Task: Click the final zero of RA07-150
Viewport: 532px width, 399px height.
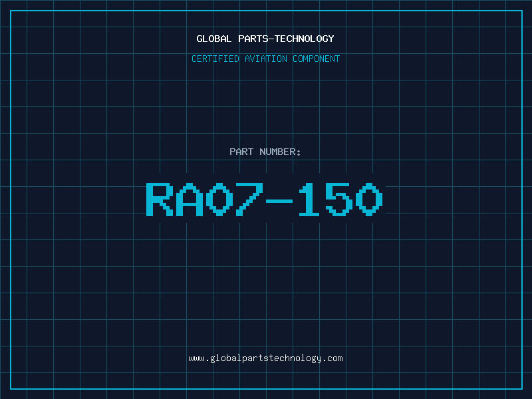Action: [369, 199]
